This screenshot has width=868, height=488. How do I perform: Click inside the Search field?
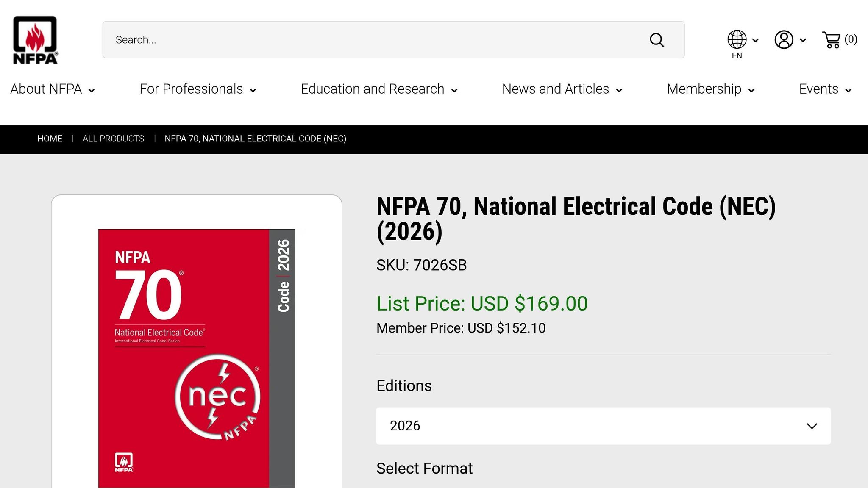tap(297, 39)
